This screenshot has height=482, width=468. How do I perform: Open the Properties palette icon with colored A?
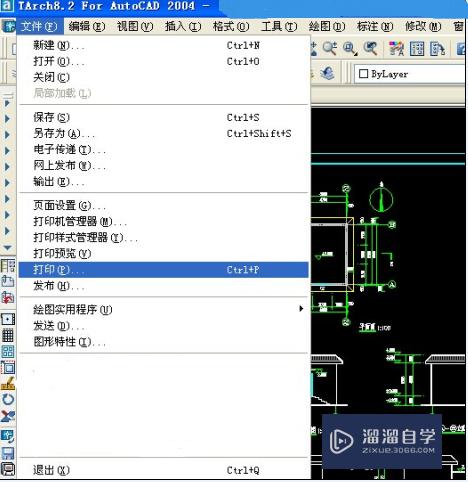tap(396, 49)
